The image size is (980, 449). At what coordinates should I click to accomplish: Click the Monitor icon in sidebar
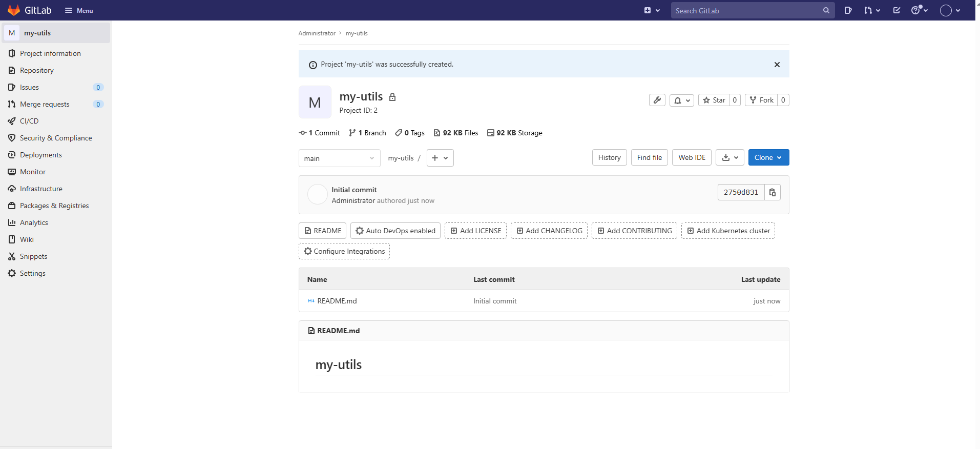12,172
